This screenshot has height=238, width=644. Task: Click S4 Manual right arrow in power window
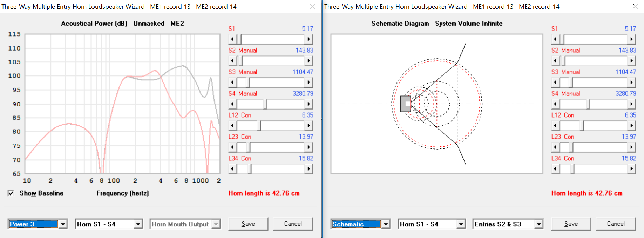point(309,104)
